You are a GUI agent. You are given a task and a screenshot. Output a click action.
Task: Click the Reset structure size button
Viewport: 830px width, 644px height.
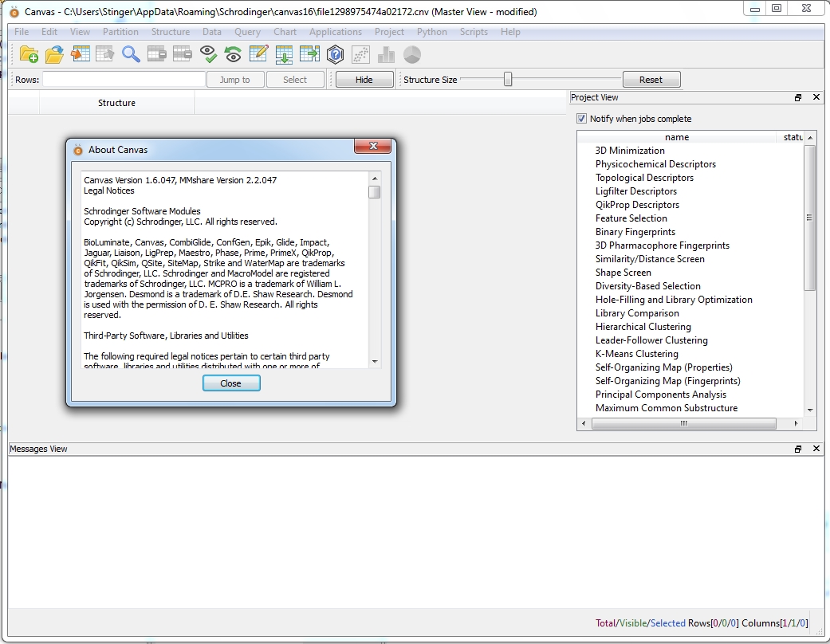651,80
